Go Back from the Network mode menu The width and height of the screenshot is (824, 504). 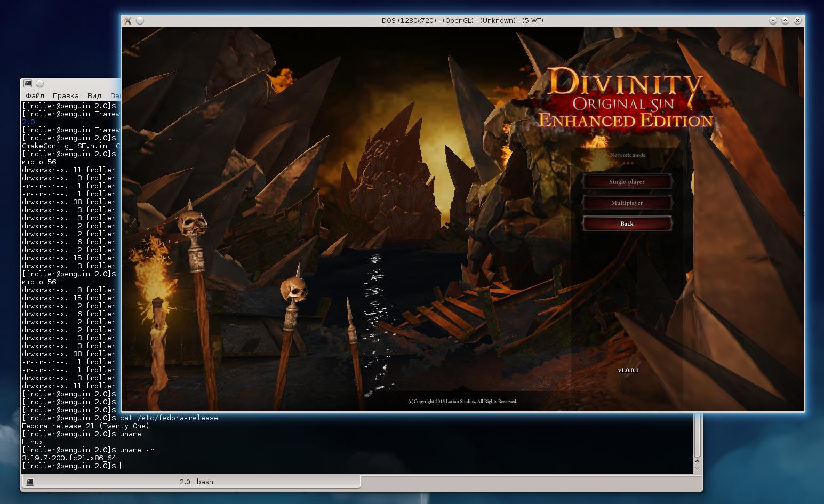(627, 224)
